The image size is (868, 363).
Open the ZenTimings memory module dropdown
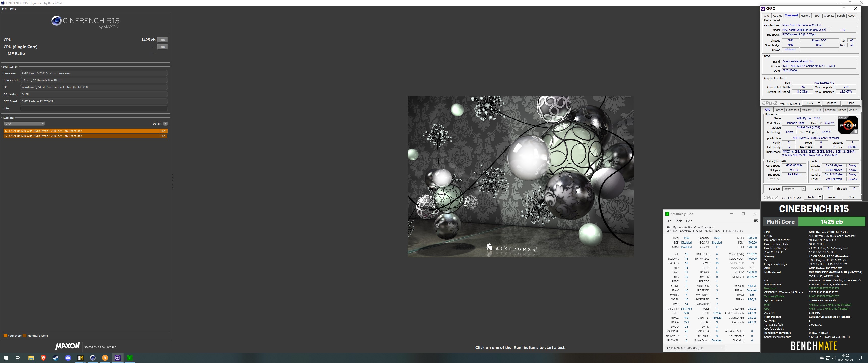pos(695,348)
